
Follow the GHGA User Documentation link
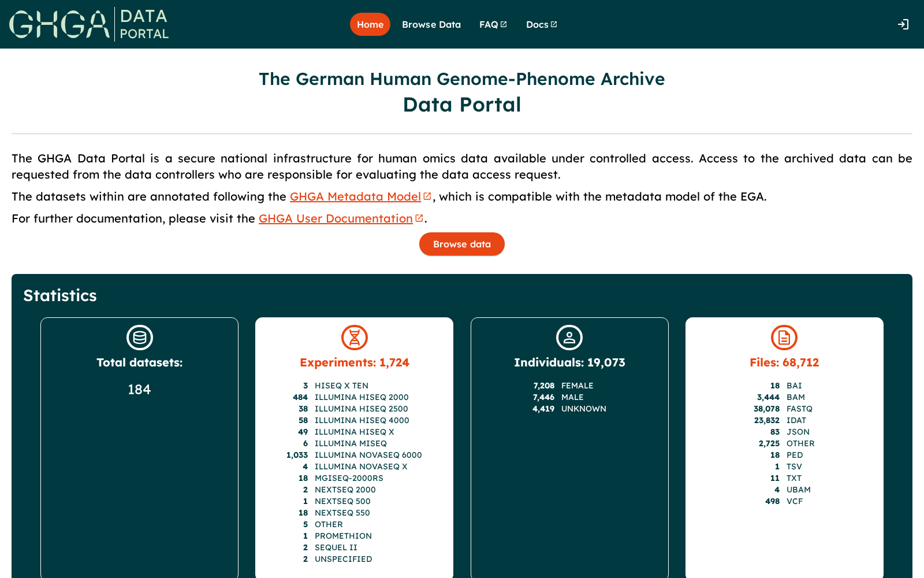[x=336, y=218]
